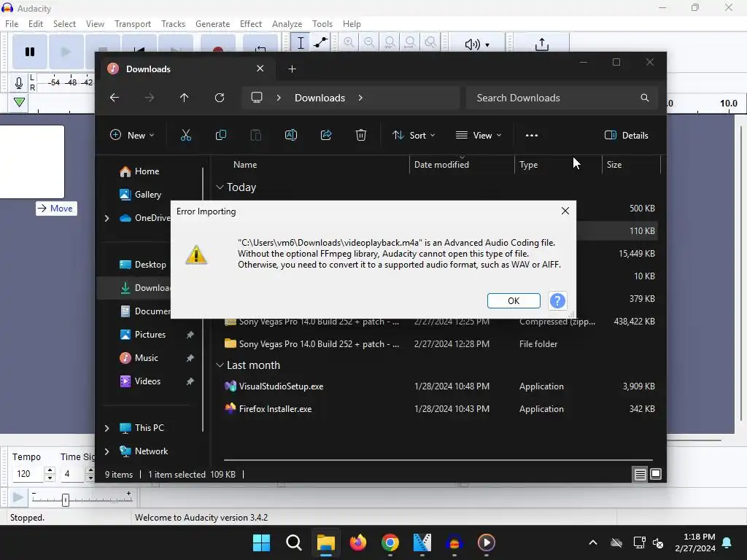Increase Tempo value with up arrow
This screenshot has width=747, height=560.
pos(50,470)
